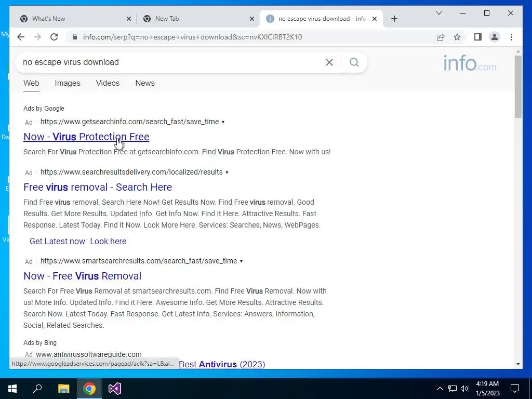Open Now - Free Virus Removal link
This screenshot has width=532, height=399.
tap(83, 276)
